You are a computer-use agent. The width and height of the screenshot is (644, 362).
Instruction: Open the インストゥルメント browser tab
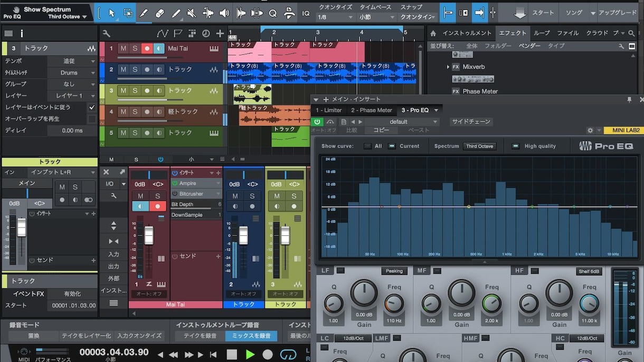[x=466, y=33]
